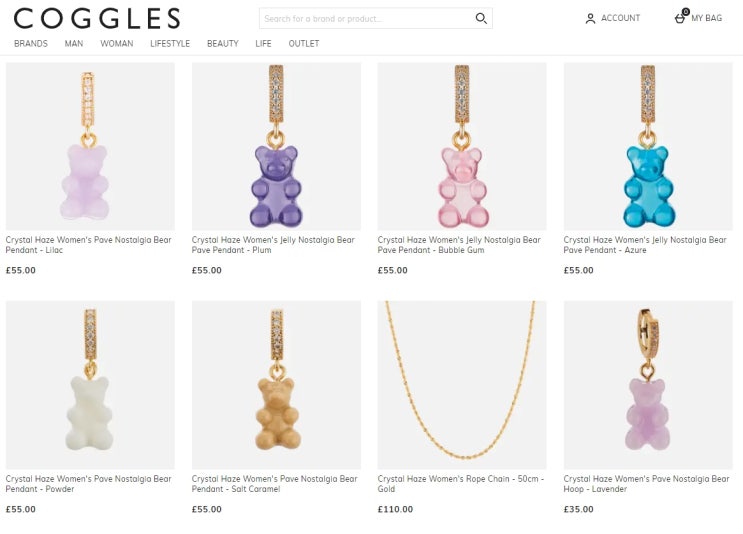Open the Lifestyle menu
Image resolution: width=743 pixels, height=534 pixels.
click(170, 44)
